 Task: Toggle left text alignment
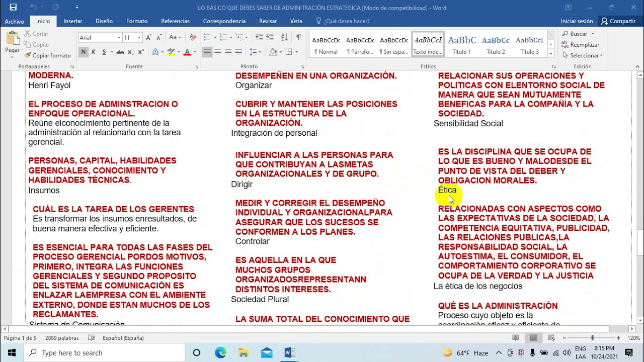pos(207,52)
